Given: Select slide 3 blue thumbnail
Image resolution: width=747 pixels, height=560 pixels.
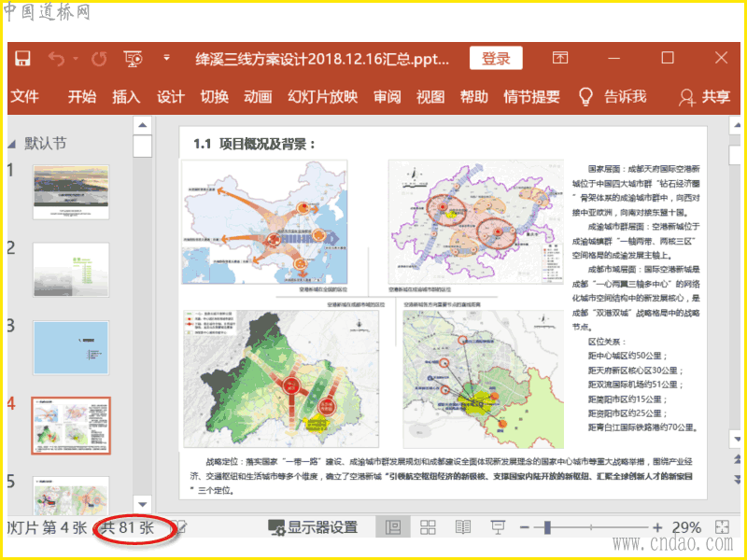Looking at the screenshot, I should pyautogui.click(x=71, y=347).
